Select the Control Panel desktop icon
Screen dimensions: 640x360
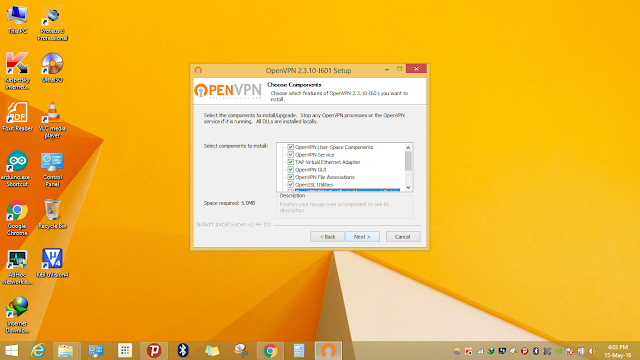[52, 169]
